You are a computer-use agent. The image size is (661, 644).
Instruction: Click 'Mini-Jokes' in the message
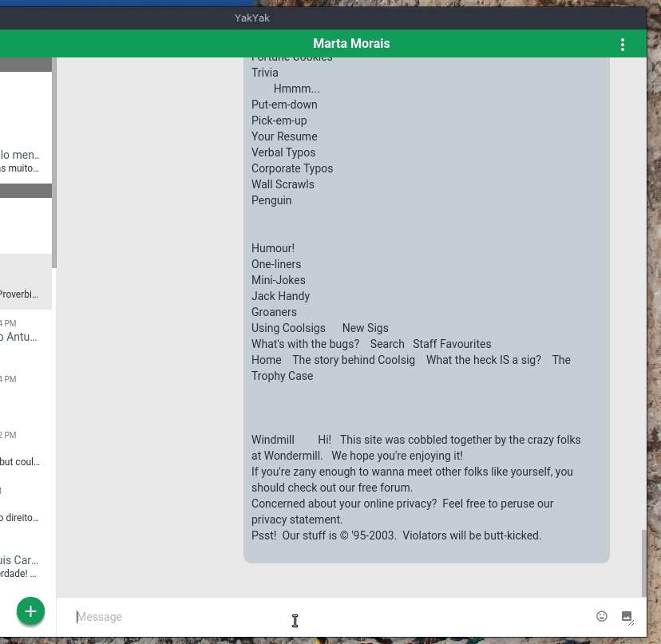[279, 280]
